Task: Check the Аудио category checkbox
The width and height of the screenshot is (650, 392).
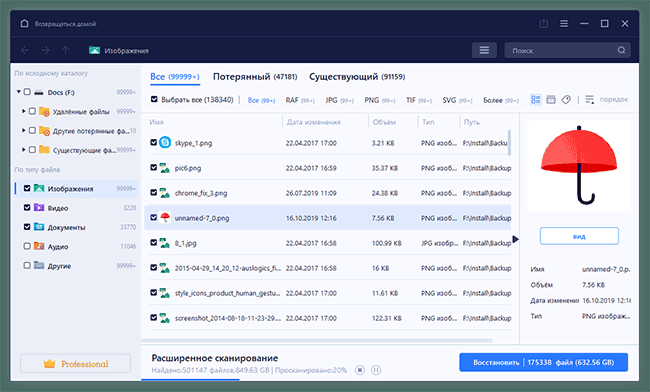Action: [x=27, y=246]
